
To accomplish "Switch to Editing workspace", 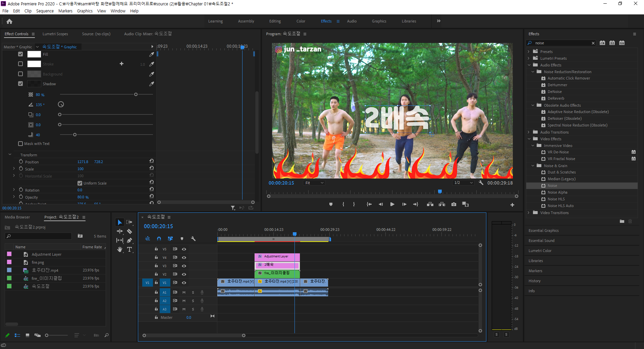I will [275, 21].
